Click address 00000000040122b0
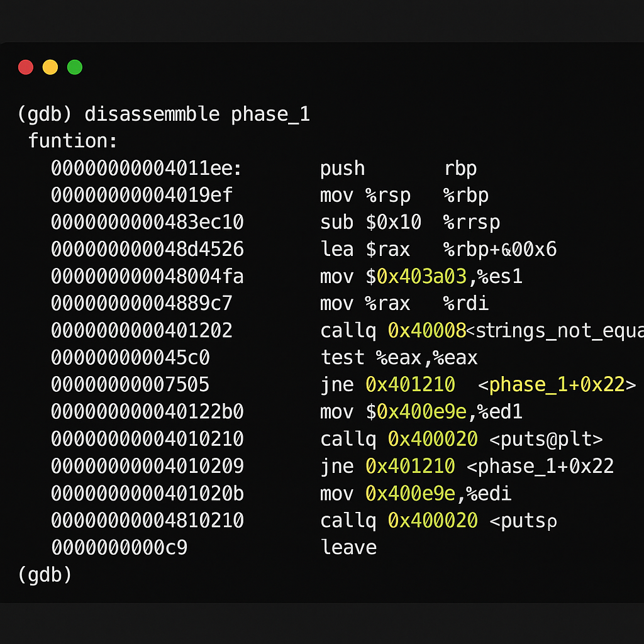This screenshot has width=644, height=644. tap(147, 412)
